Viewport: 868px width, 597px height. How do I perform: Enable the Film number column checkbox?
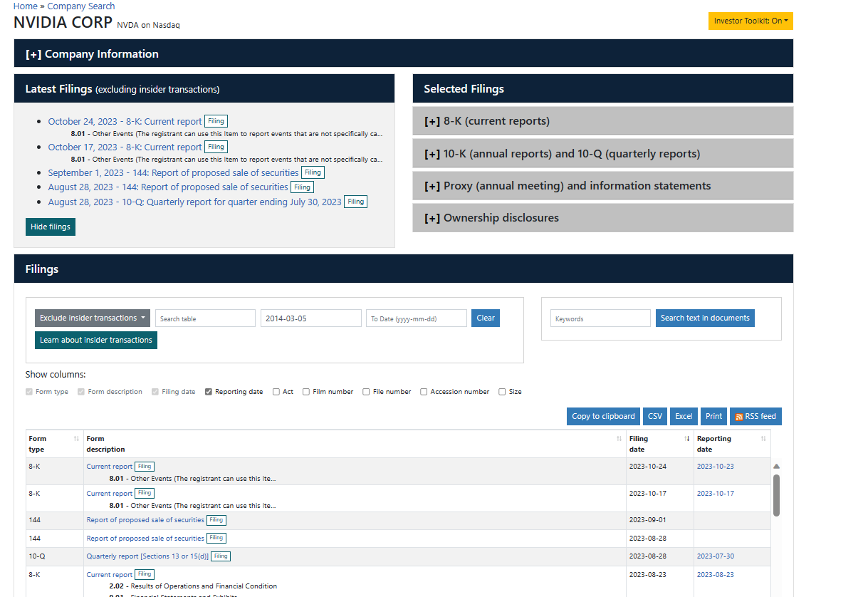(306, 392)
